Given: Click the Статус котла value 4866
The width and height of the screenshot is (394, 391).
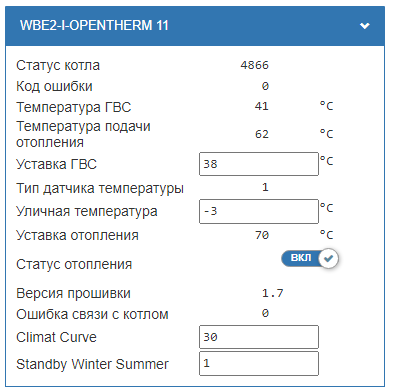Looking at the screenshot, I should (x=254, y=65).
